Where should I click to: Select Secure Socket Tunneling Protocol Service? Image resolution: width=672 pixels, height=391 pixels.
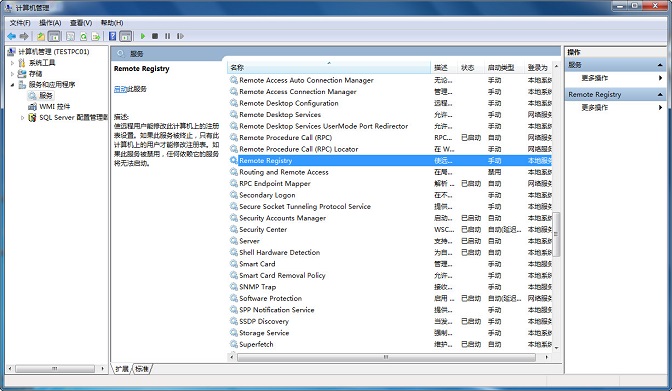point(390,206)
